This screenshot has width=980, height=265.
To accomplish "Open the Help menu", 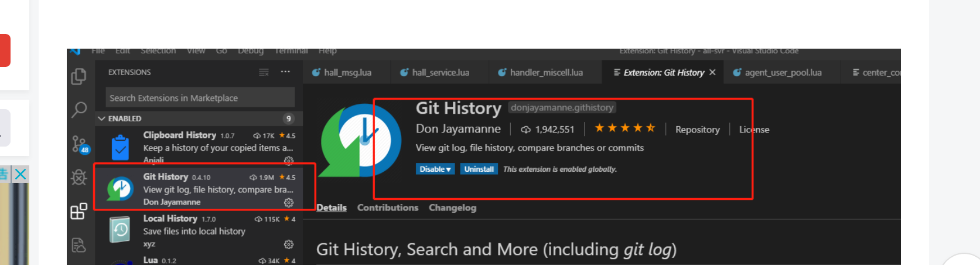I will pyautogui.click(x=327, y=52).
